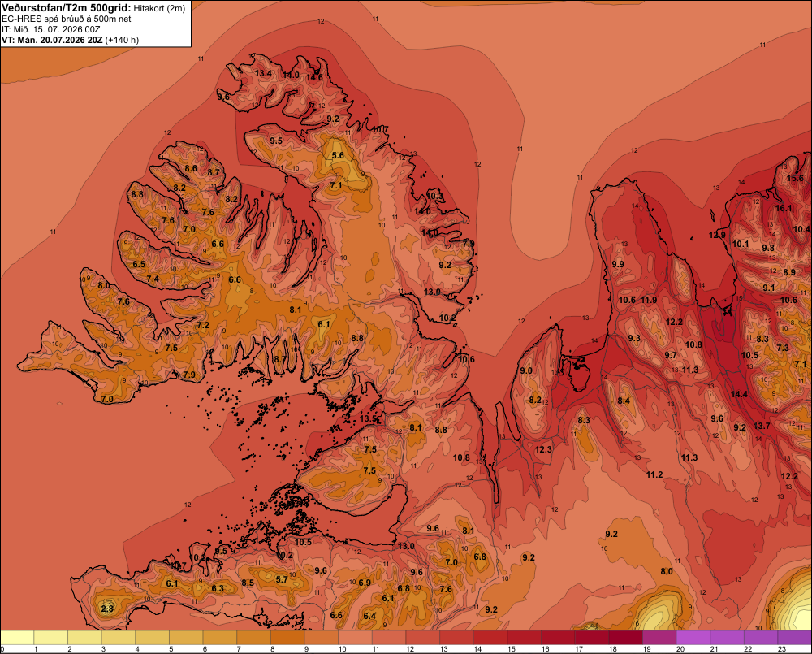Viewport: 812px width, 654px height.
Task: Click the '10.4' temperature value
Action: (x=801, y=229)
